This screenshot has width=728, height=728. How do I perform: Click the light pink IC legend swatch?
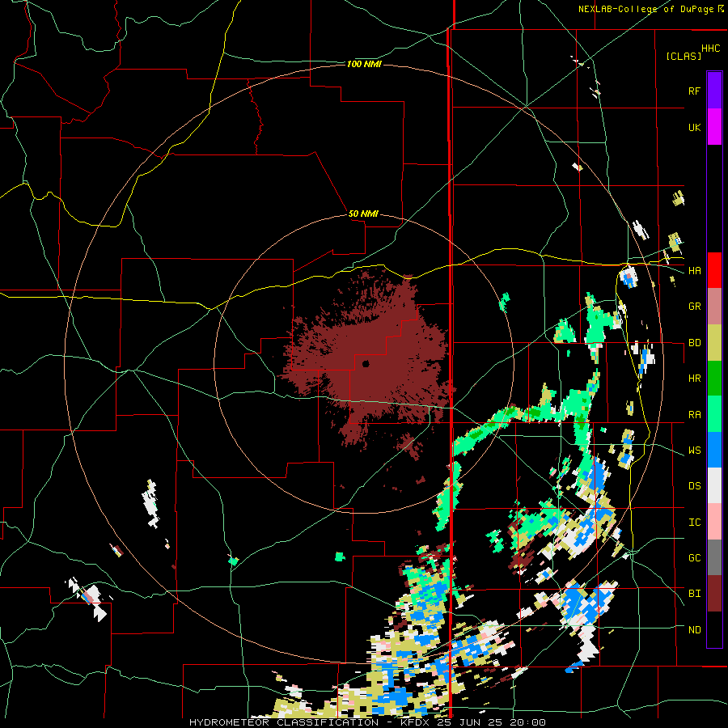(x=714, y=522)
